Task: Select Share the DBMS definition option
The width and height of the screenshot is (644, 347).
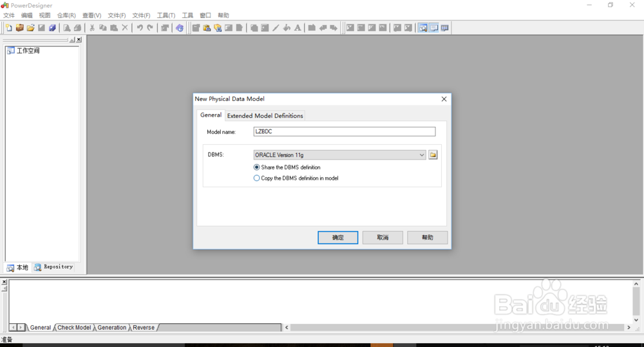Action: tap(287, 167)
